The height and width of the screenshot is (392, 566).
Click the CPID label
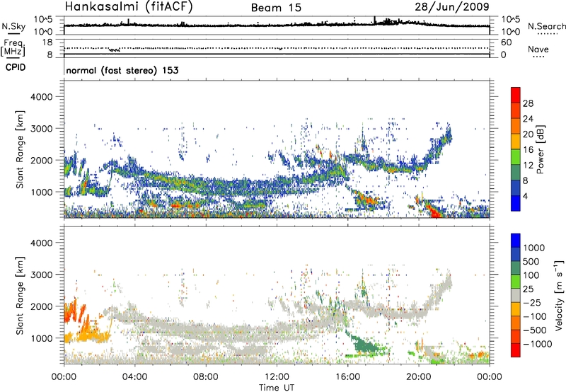pyautogui.click(x=16, y=67)
